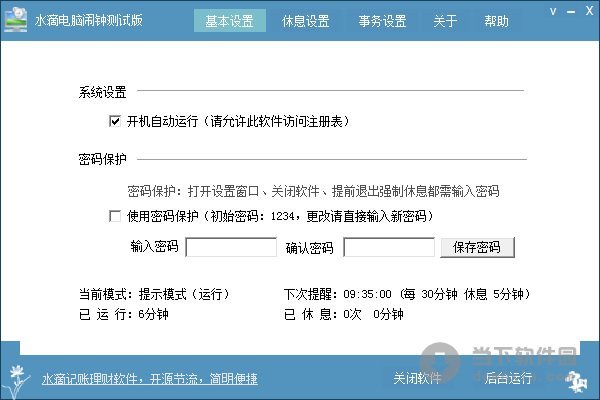Click 后台运行 button
This screenshot has width=600, height=400.
(x=508, y=378)
